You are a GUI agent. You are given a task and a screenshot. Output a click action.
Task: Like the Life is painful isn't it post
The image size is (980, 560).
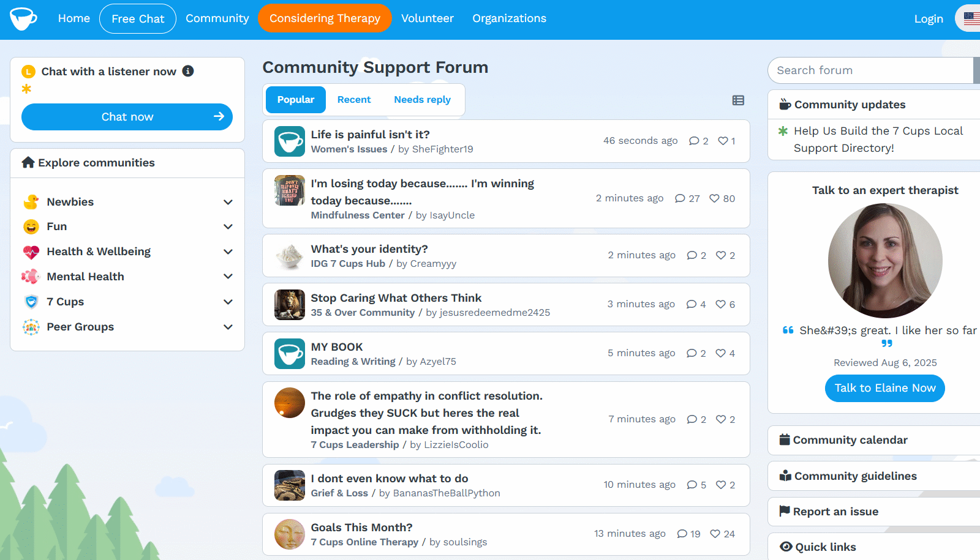[723, 141]
